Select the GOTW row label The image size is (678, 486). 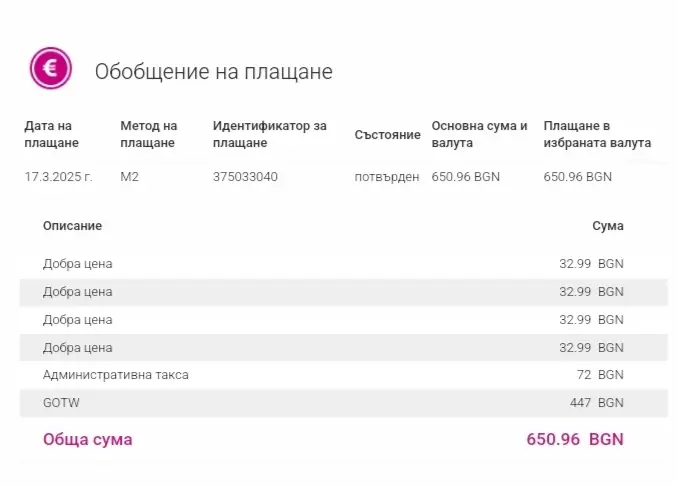click(x=61, y=403)
